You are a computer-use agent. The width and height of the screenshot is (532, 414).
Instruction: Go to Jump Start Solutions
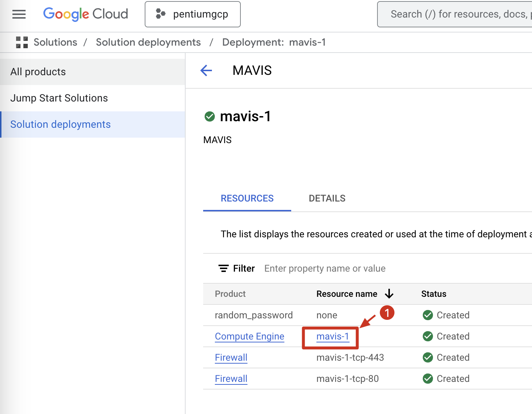(x=59, y=98)
